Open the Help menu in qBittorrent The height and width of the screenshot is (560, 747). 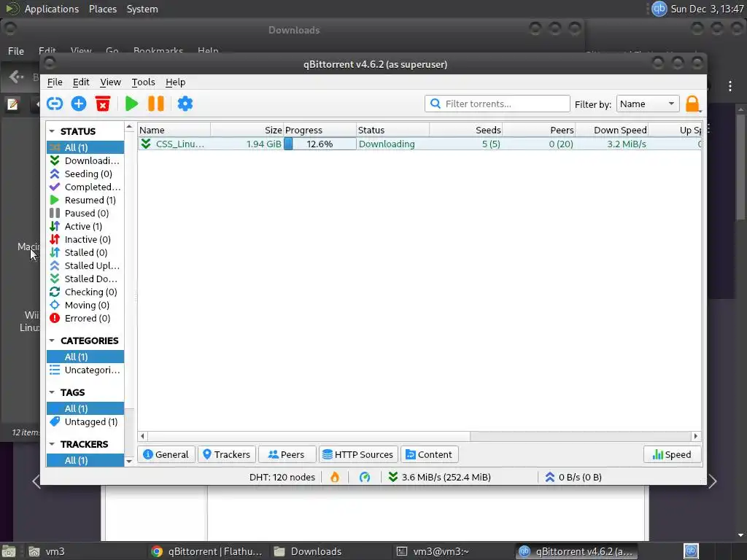pos(175,82)
